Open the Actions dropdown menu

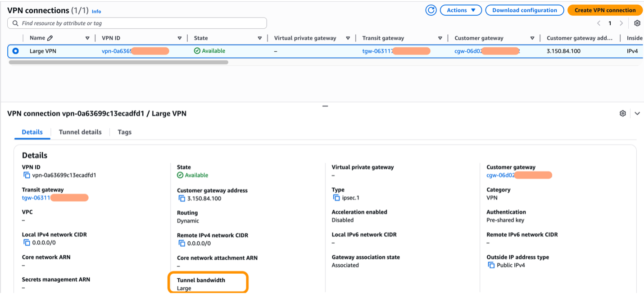(x=461, y=10)
